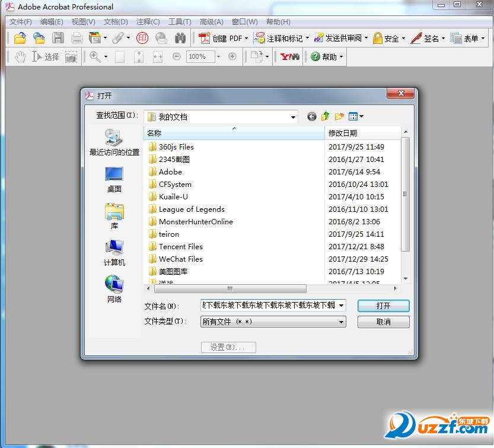
Task: Open 网络 in the places bar
Action: point(114,290)
